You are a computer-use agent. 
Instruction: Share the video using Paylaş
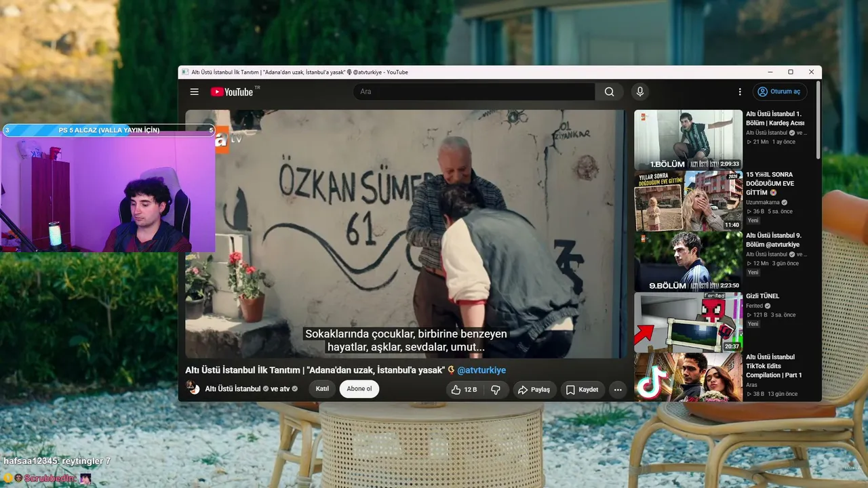pyautogui.click(x=534, y=390)
